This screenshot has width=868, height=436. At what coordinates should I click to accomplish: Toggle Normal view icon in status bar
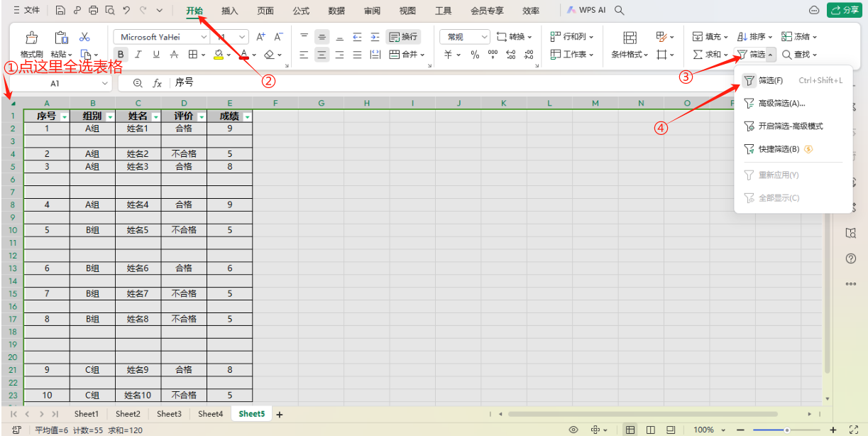click(630, 430)
